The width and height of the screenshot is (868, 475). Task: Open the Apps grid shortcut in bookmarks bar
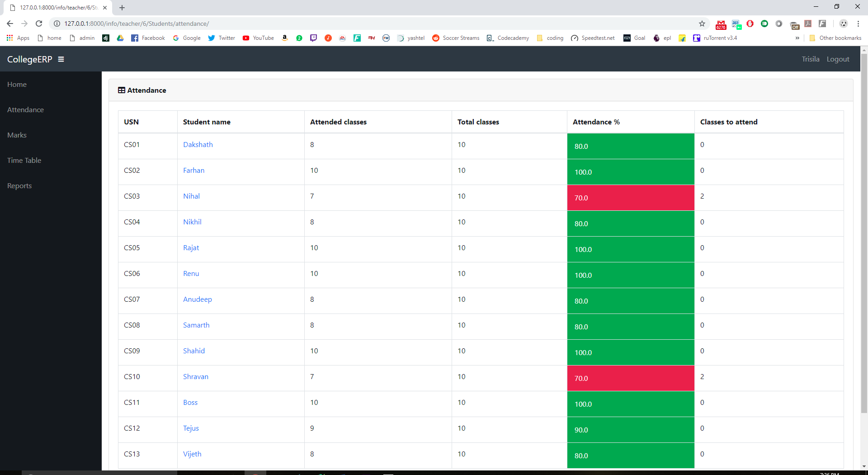click(x=18, y=38)
